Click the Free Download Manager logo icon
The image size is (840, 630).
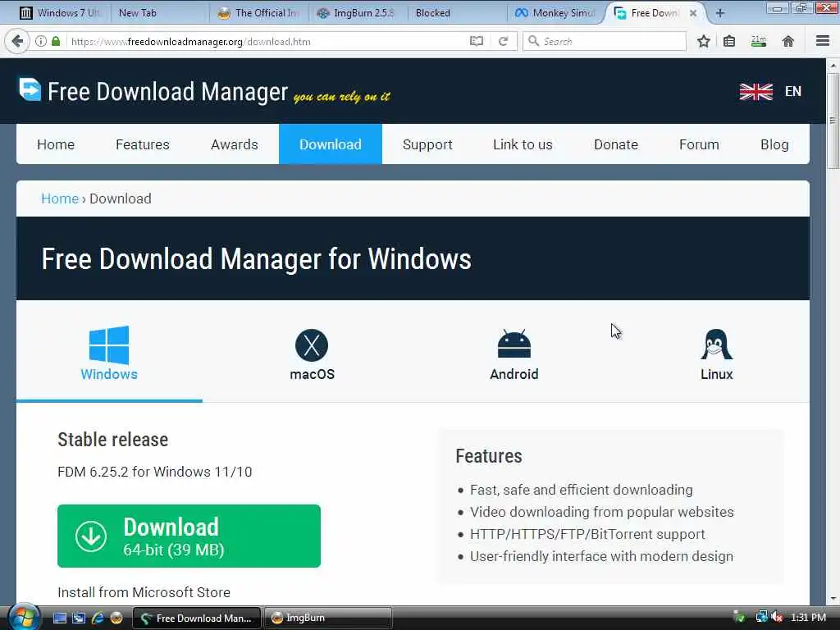(30, 89)
